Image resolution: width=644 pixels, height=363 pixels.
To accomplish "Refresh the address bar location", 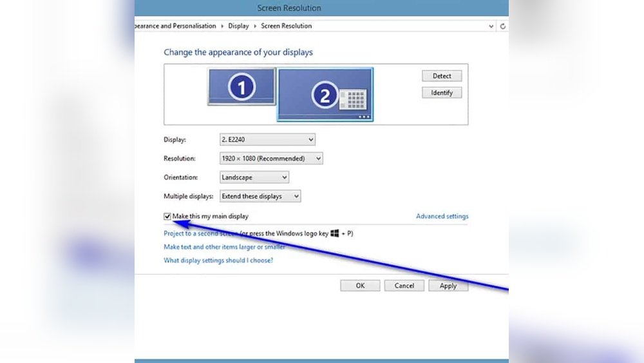I will (503, 26).
